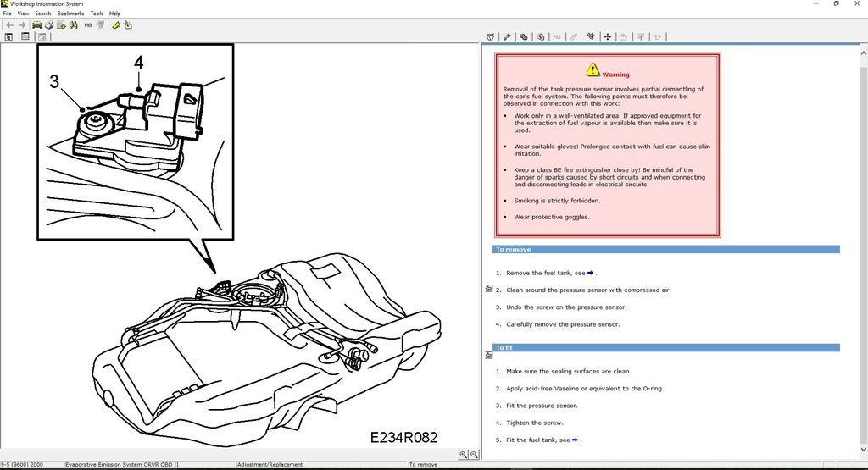The image size is (868, 470).
Task: Open the Bookmarks menu
Action: pos(70,14)
